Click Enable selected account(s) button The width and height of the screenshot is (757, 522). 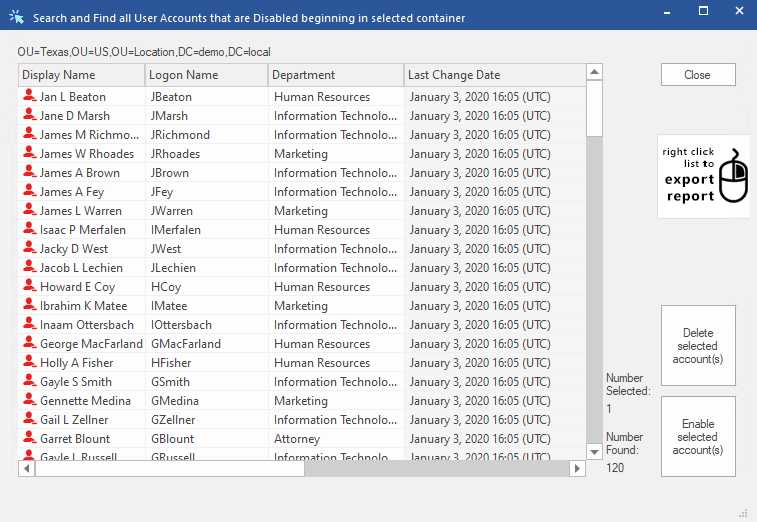[x=697, y=437]
